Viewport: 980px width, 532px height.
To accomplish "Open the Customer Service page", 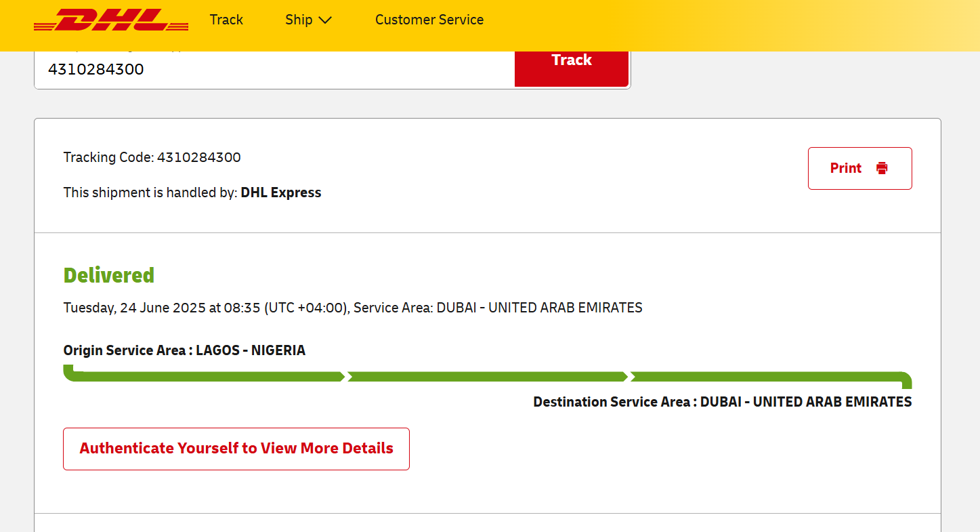I will coord(429,20).
